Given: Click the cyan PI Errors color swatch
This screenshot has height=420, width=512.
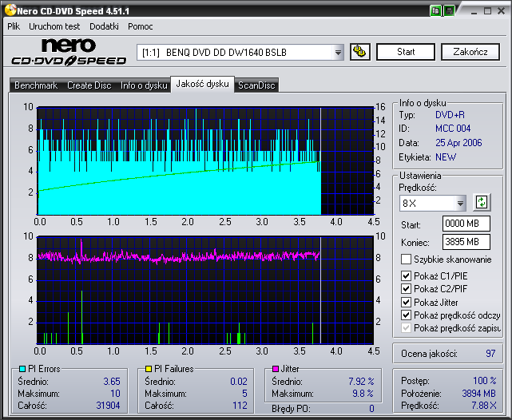Looking at the screenshot, I should point(22,369).
